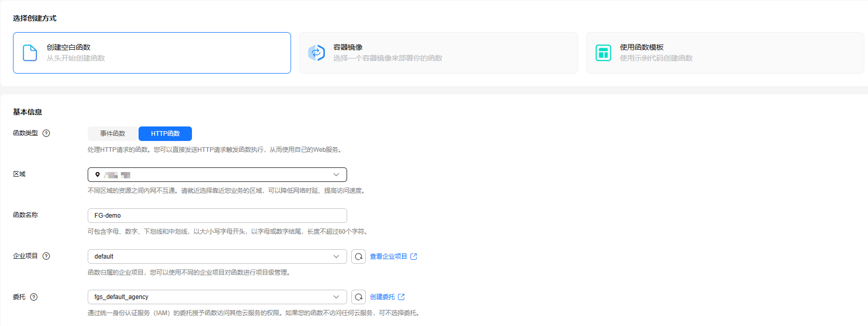
Task: Click the 函数名称 FG-demo input field
Action: click(x=217, y=216)
